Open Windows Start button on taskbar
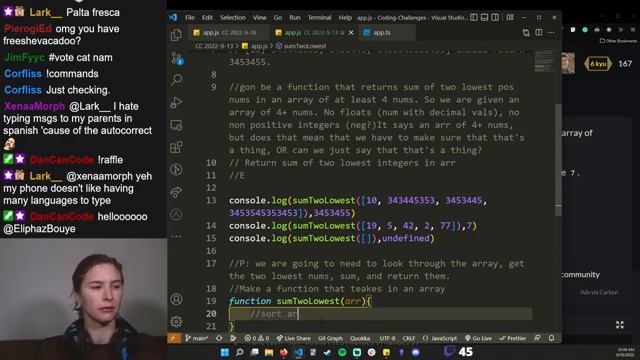Viewport: 640px width, 360px height. 224,352
